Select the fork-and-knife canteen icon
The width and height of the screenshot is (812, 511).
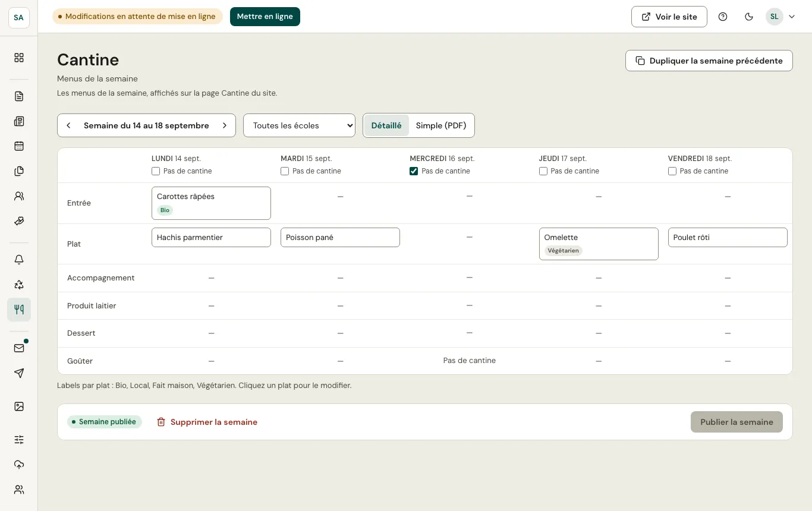pyautogui.click(x=19, y=310)
